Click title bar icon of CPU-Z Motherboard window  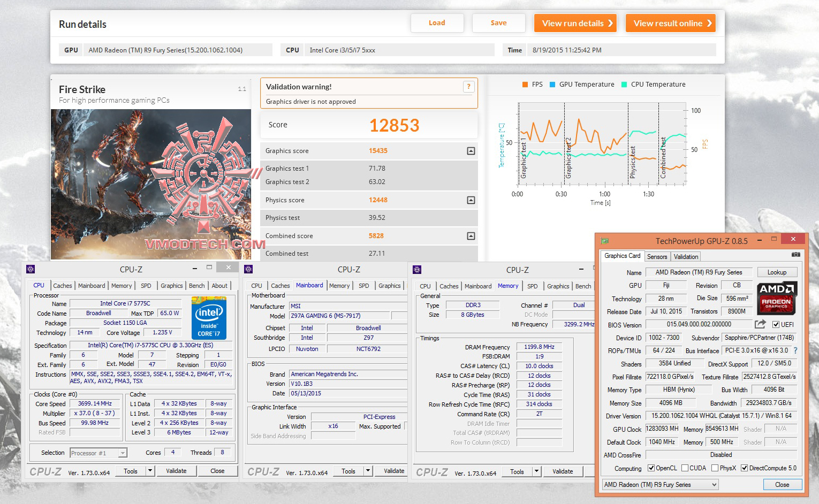248,269
